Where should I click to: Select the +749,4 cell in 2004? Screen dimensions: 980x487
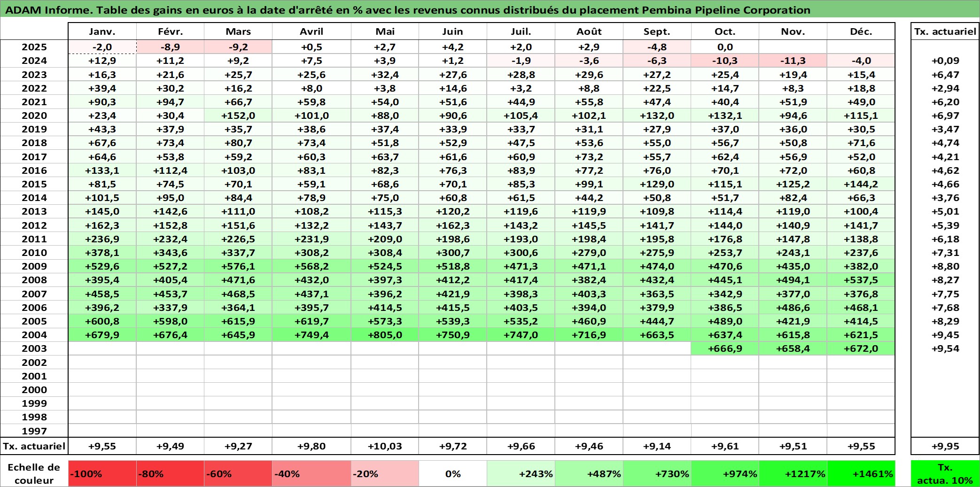[311, 335]
